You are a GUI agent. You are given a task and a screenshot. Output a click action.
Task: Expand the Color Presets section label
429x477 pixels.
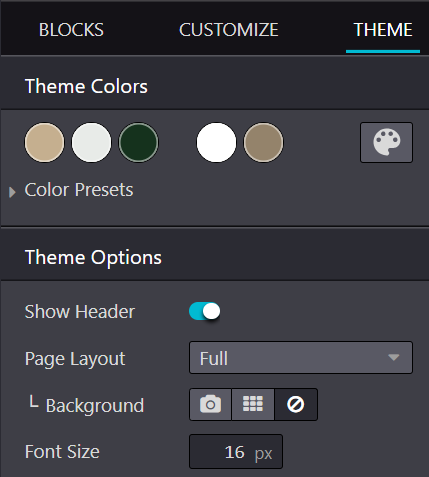point(79,190)
